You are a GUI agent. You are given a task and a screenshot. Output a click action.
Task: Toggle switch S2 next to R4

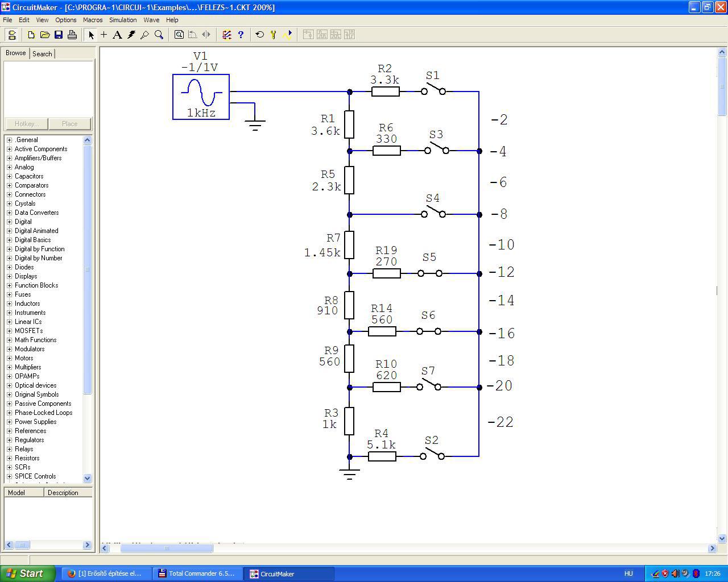click(x=432, y=455)
